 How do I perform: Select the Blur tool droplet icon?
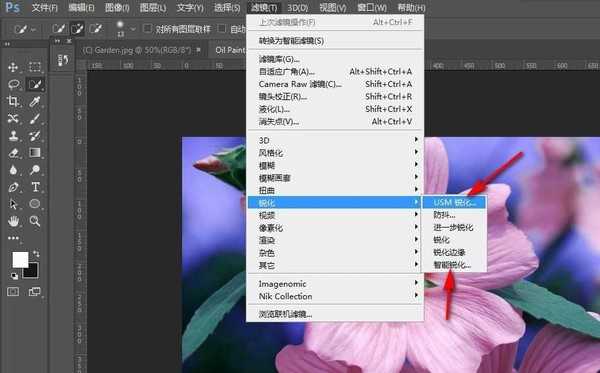(13, 170)
